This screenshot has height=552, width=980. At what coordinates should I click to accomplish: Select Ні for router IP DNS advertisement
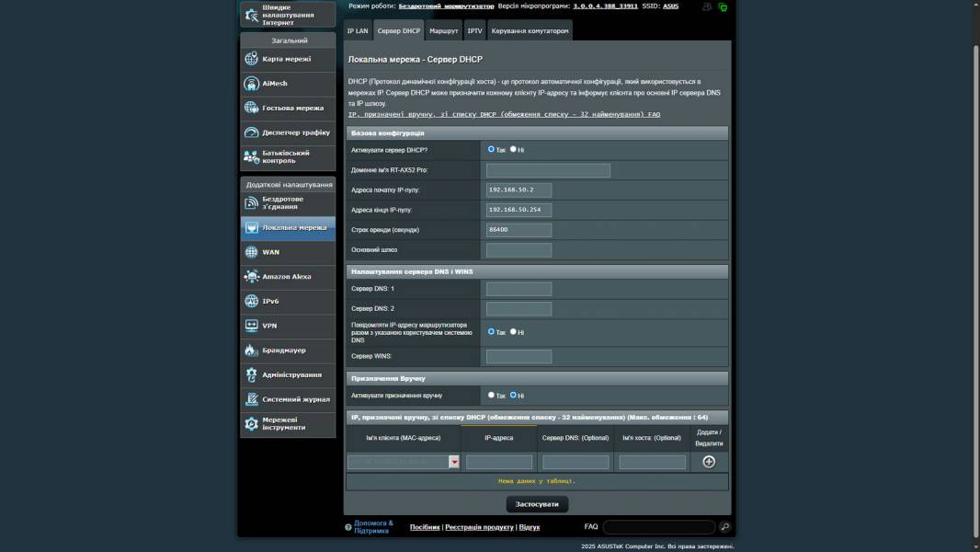[x=513, y=331]
